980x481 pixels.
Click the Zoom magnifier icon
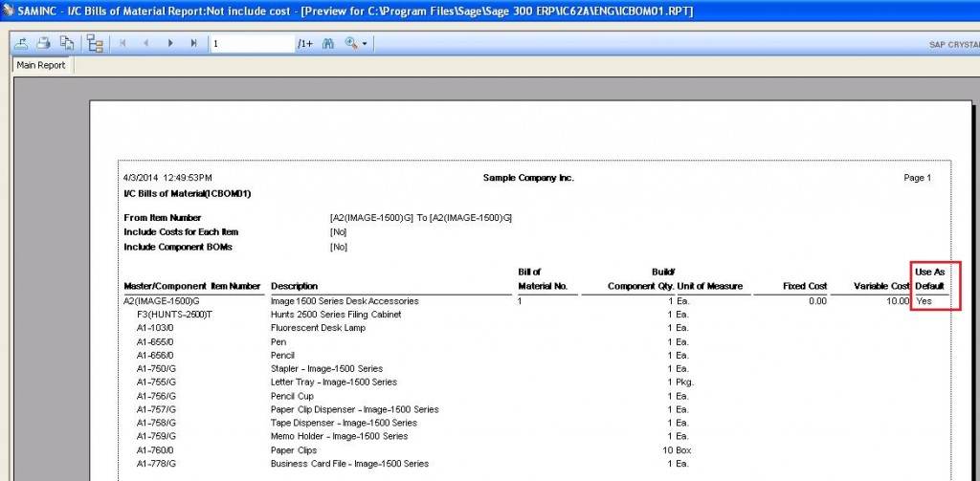(350, 43)
